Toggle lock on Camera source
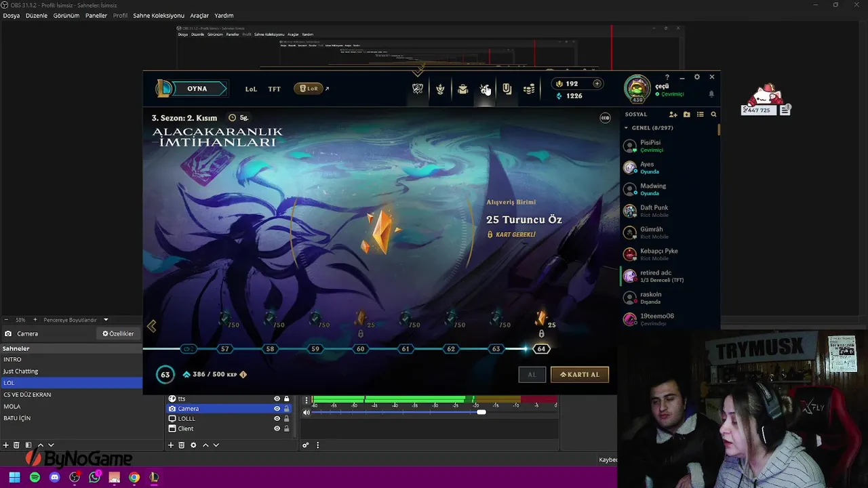Screen dimensions: 868x488 coord(287,409)
